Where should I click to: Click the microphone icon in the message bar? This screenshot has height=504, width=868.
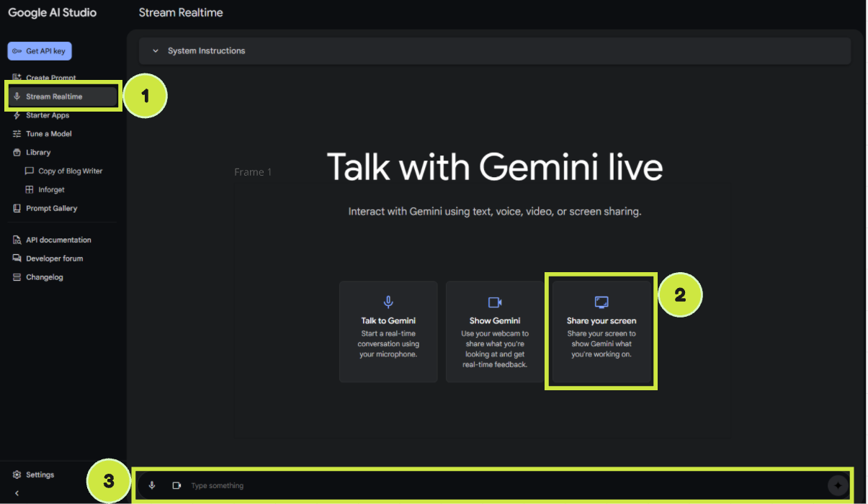coord(152,485)
